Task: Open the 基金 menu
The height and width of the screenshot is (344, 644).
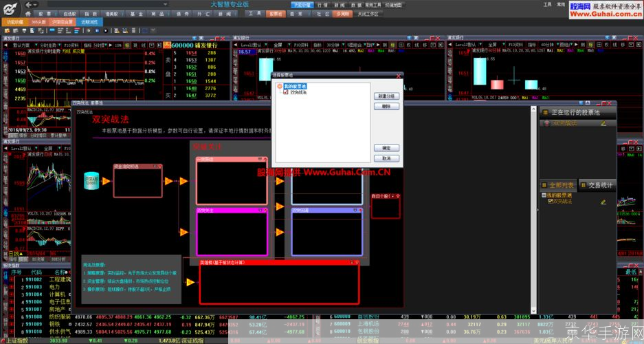Action: (136, 14)
